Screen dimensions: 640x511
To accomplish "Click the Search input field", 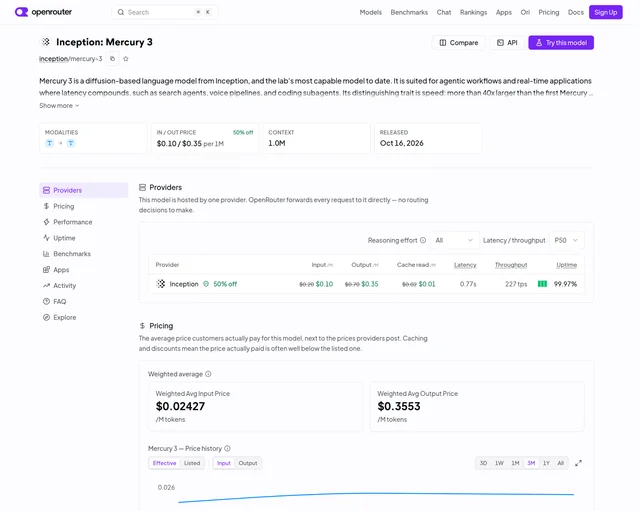I will click(x=164, y=12).
